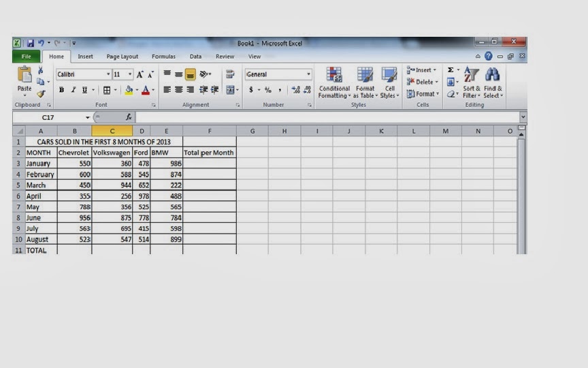Apply a cell border with the Borders icon
Screen dimensions: 588x368
click(107, 90)
